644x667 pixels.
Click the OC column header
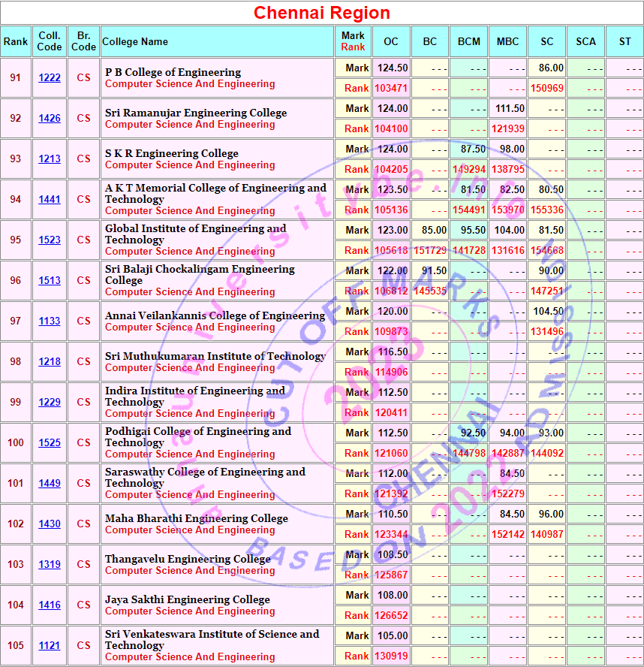click(391, 42)
